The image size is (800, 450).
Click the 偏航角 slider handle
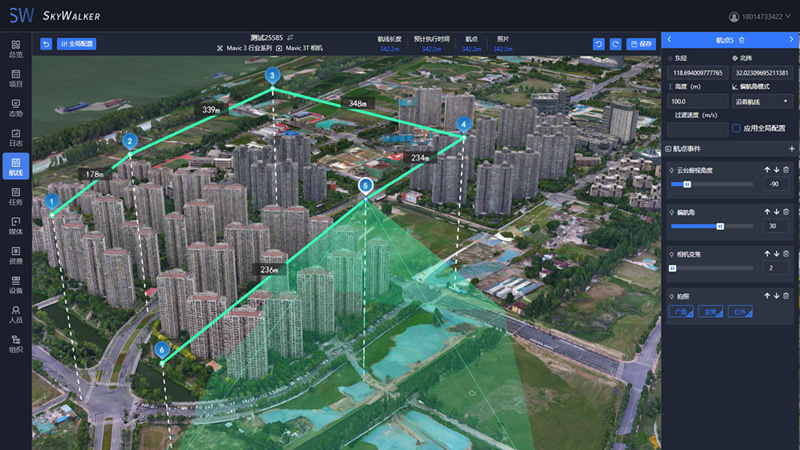719,226
